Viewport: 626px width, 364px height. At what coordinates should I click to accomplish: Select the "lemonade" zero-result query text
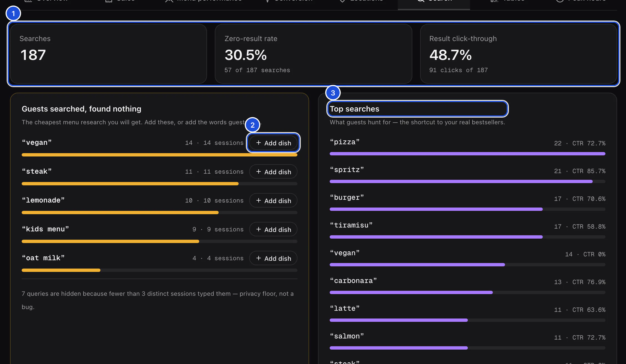click(43, 200)
